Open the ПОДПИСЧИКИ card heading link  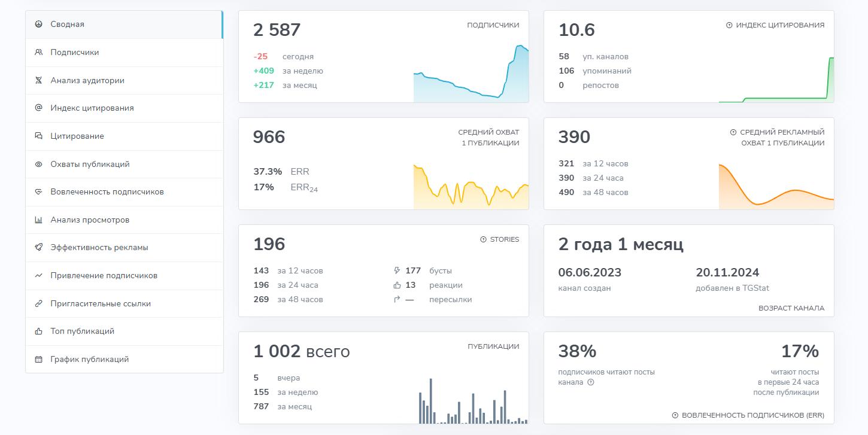(x=493, y=25)
